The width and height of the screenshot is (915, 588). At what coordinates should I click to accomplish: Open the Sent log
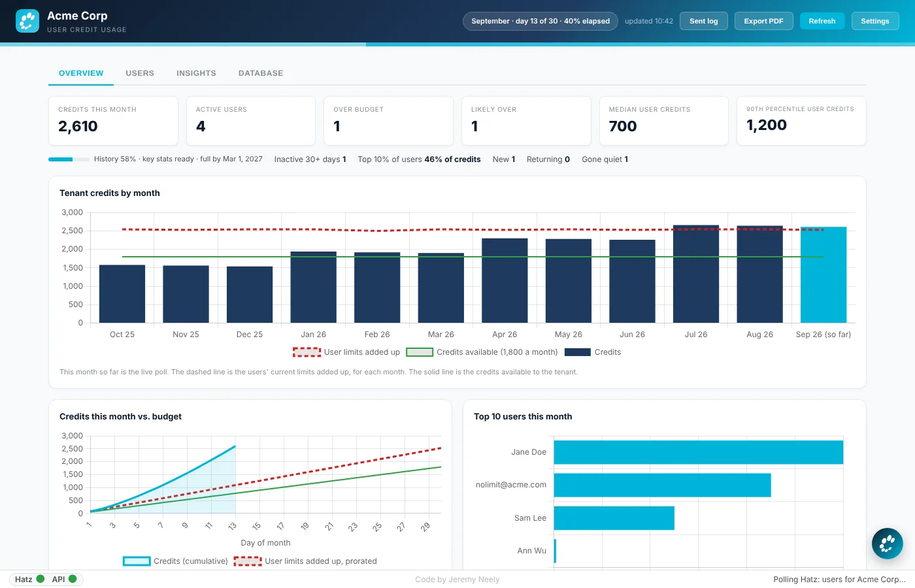[x=704, y=21]
